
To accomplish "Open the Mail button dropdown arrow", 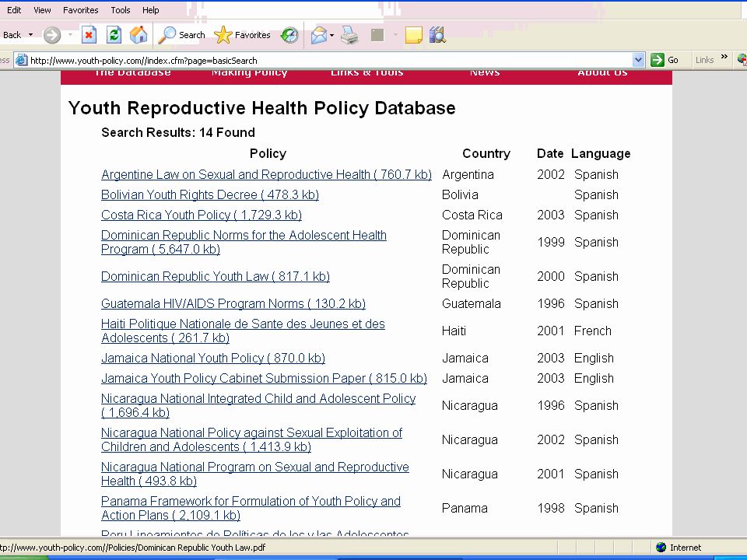I will click(x=331, y=35).
